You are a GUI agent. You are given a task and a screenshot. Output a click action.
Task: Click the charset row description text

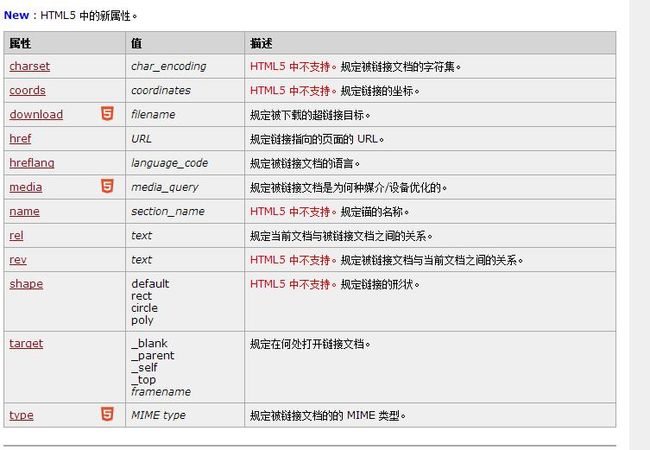[356, 67]
